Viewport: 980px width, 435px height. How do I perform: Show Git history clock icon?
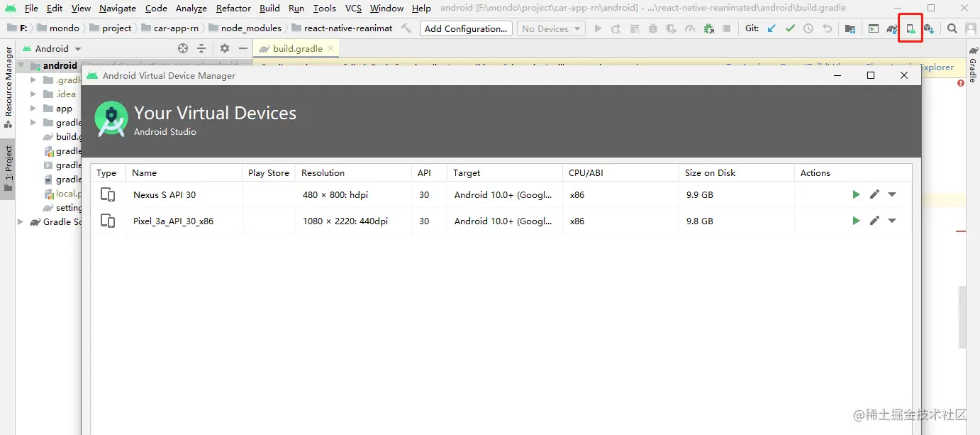[x=808, y=29]
